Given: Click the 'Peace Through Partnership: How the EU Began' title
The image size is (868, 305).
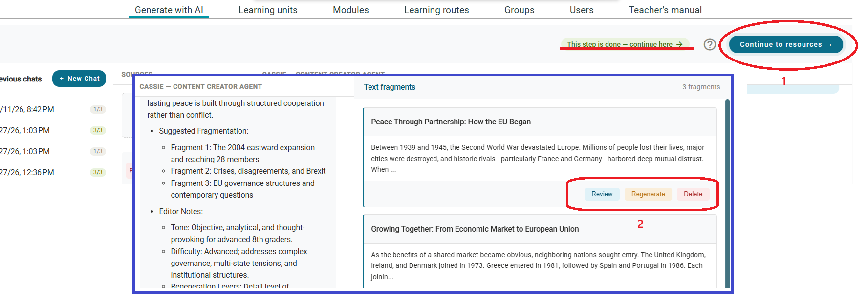Looking at the screenshot, I should (451, 122).
